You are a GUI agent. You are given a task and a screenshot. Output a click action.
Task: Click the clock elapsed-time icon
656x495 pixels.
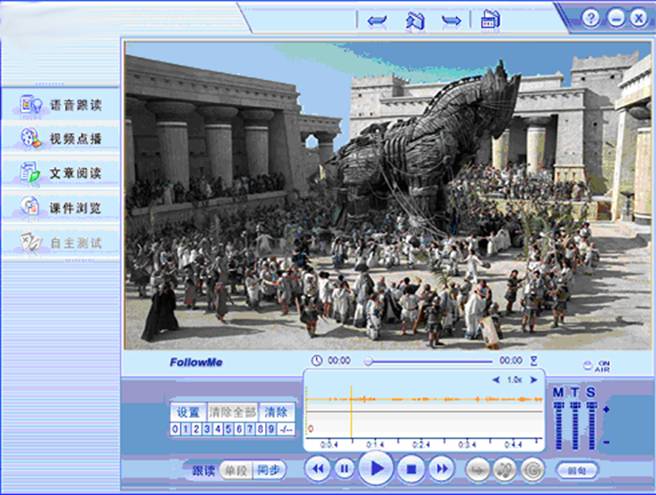[x=317, y=360]
